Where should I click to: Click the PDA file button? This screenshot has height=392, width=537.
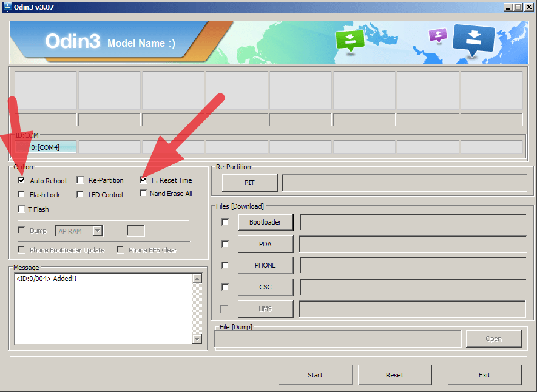[265, 244]
